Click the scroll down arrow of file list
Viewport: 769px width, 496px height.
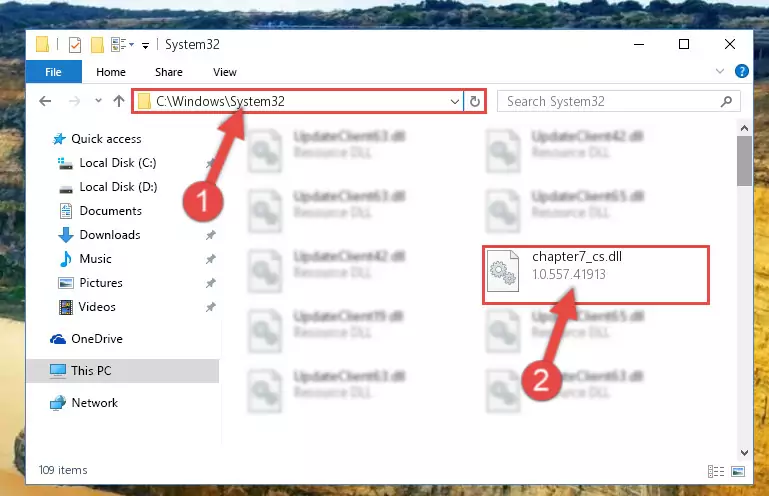tap(744, 453)
